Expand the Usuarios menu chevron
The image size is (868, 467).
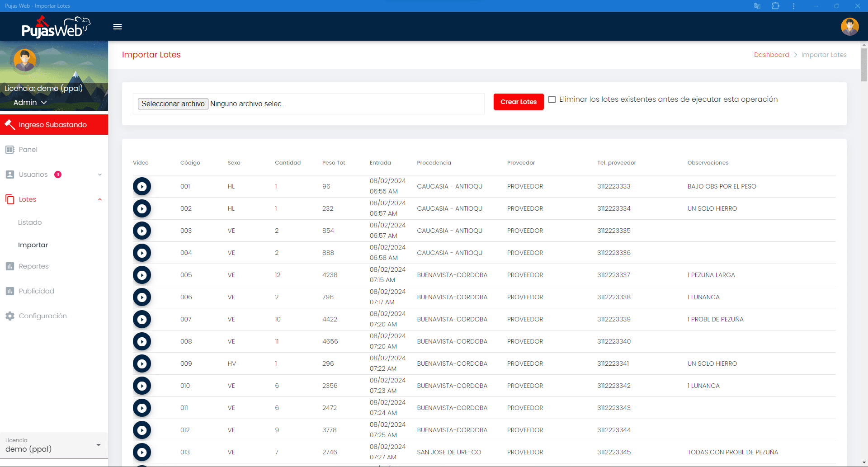(x=100, y=175)
